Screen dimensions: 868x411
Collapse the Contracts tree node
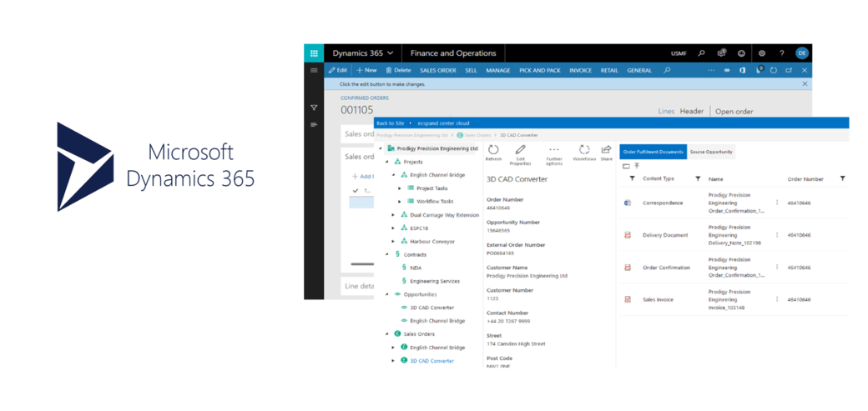(387, 254)
